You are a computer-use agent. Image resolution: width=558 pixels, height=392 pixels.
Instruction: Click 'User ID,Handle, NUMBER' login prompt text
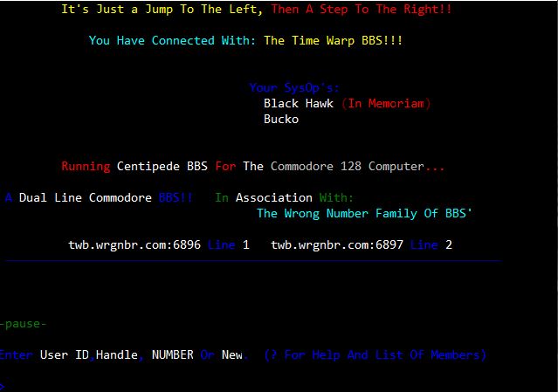117,354
